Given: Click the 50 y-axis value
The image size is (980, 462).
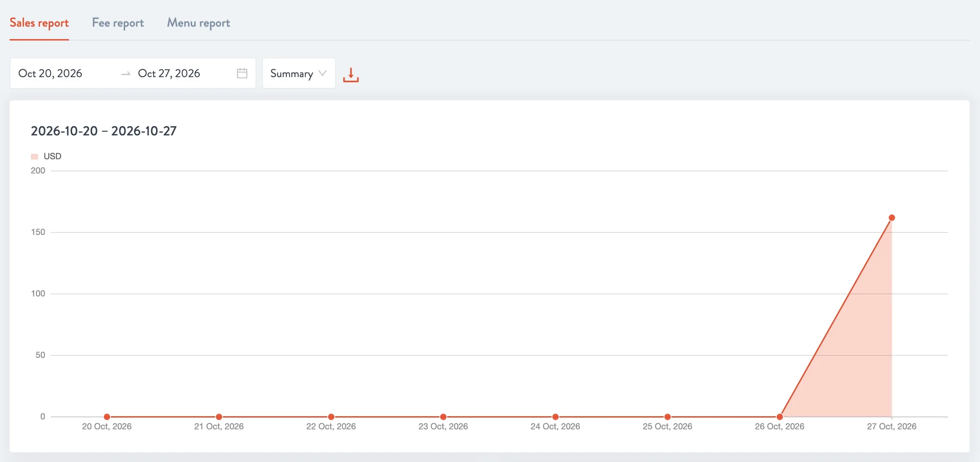Looking at the screenshot, I should 40,355.
